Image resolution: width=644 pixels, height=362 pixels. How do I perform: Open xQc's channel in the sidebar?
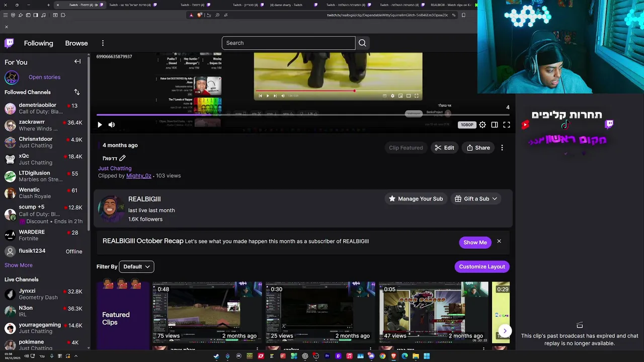[x=44, y=159]
